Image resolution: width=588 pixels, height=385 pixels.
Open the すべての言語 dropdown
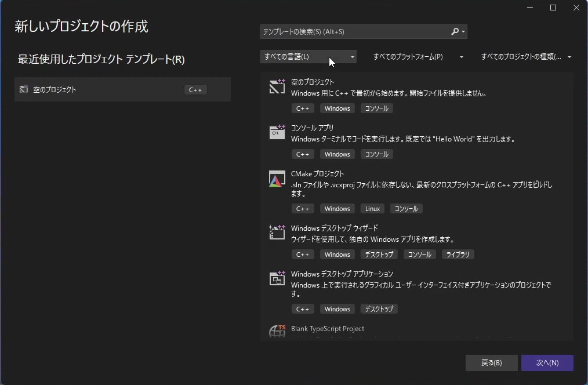click(x=308, y=57)
